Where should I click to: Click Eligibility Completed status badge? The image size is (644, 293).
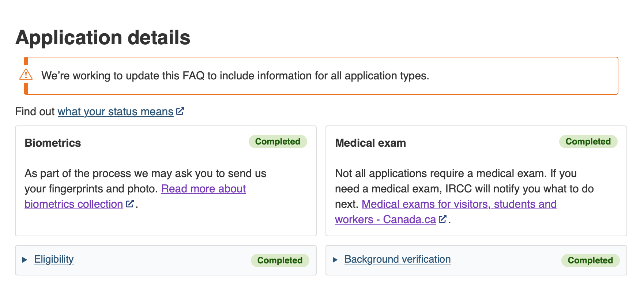[280, 260]
